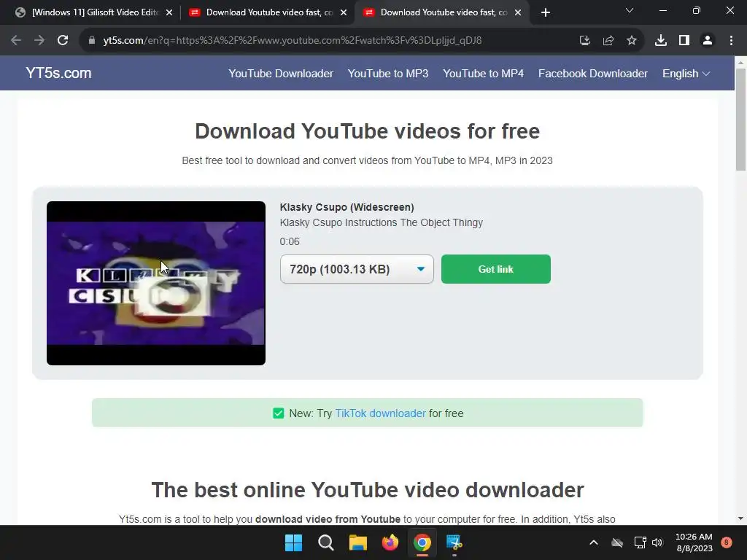The height and width of the screenshot is (560, 747).
Task: Reload the current page
Action: (63, 41)
